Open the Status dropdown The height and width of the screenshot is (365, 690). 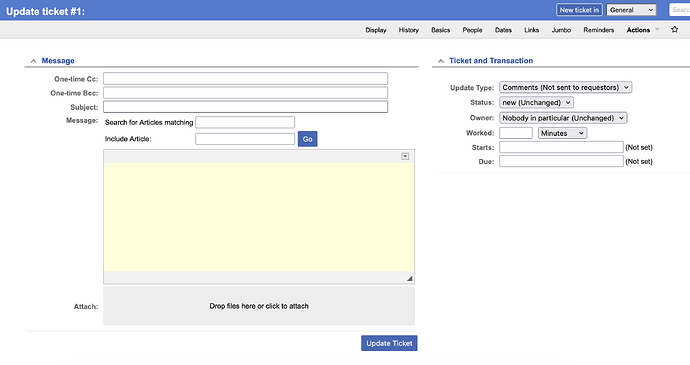(536, 103)
